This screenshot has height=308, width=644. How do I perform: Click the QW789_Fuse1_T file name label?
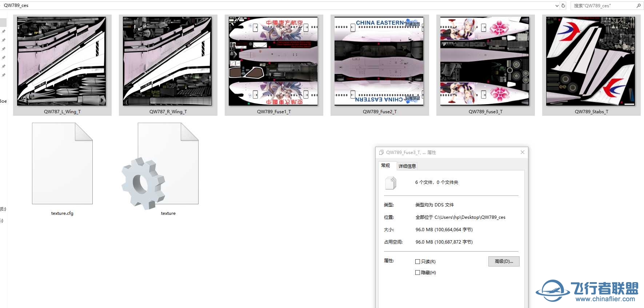pos(274,112)
